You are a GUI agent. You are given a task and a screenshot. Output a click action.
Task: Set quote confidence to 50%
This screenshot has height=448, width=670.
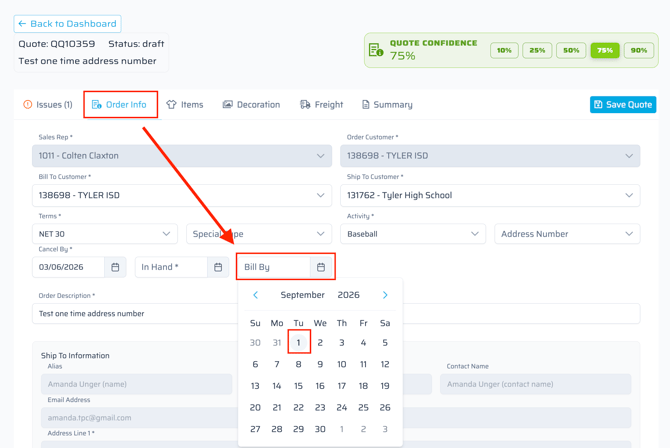tap(571, 50)
